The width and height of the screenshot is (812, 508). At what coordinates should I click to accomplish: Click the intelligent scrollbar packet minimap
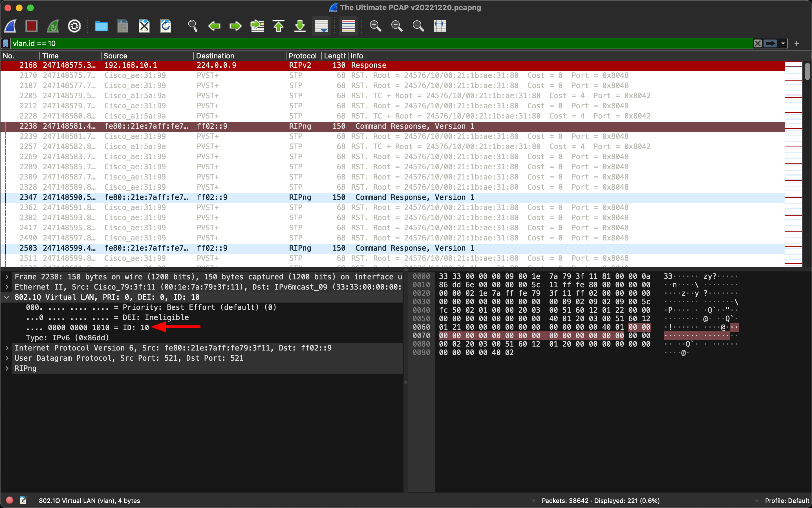[x=794, y=164]
